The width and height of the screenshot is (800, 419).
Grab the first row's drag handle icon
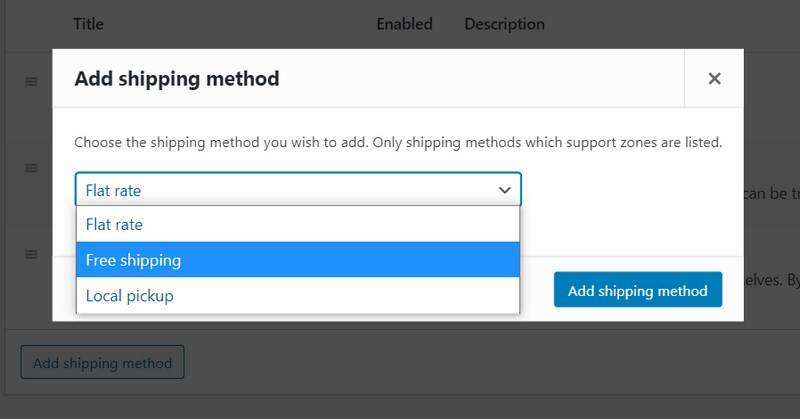(31, 81)
